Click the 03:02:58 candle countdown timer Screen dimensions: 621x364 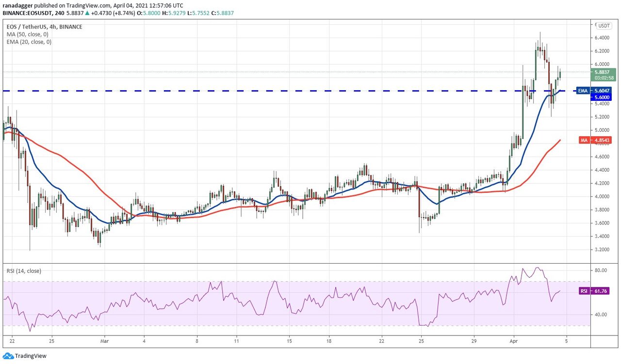click(604, 78)
